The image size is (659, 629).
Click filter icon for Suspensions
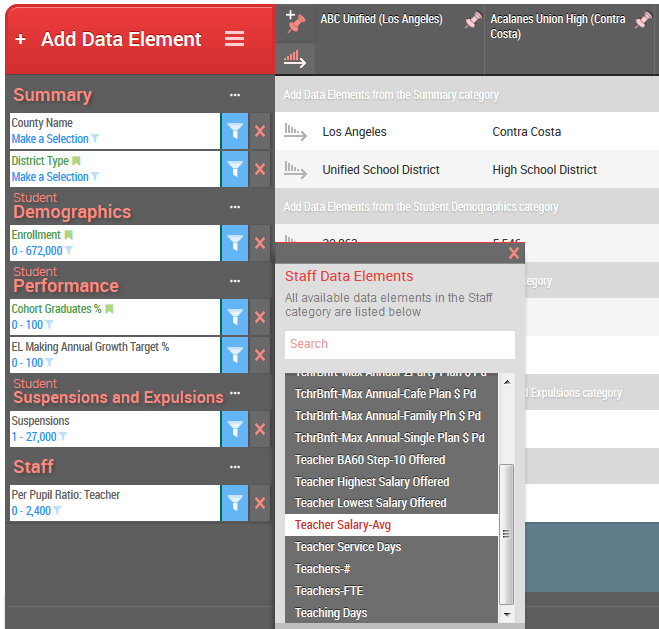tap(235, 429)
